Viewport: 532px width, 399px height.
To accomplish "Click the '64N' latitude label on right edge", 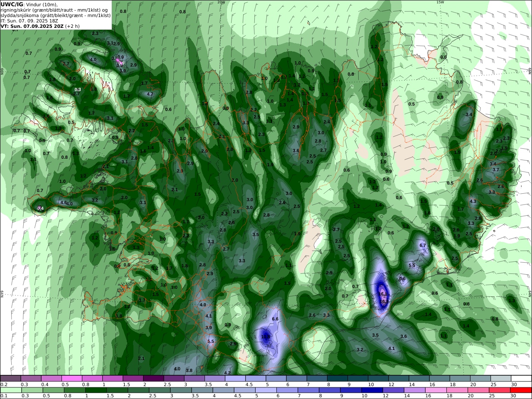I will coord(530,293).
